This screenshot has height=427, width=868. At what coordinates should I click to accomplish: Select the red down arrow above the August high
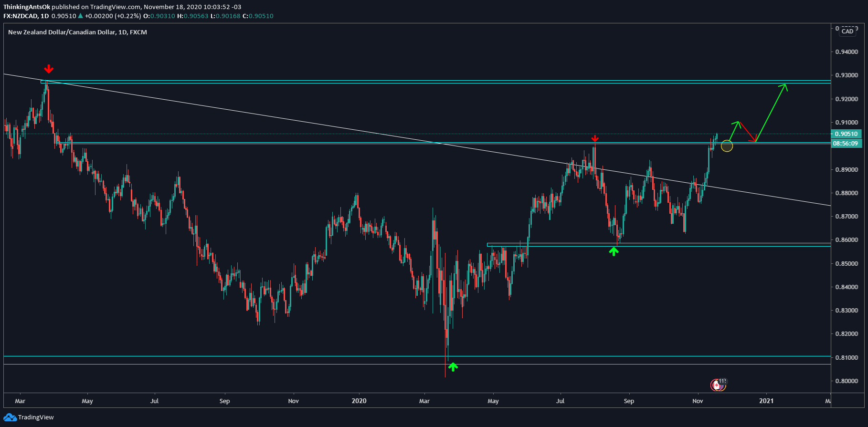point(594,138)
